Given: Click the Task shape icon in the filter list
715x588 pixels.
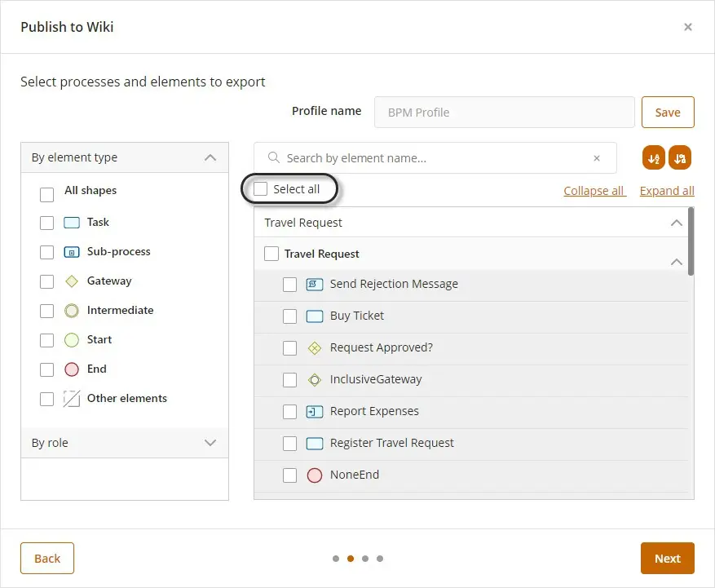Looking at the screenshot, I should (x=72, y=223).
